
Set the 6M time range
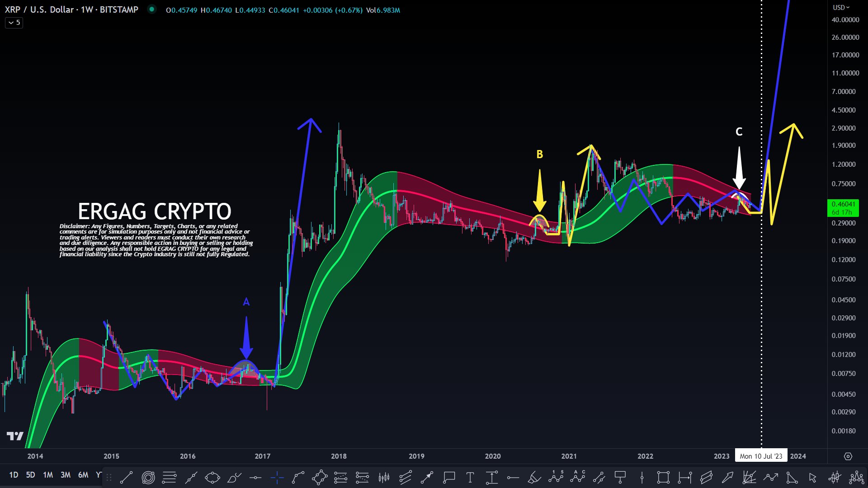pos(83,475)
